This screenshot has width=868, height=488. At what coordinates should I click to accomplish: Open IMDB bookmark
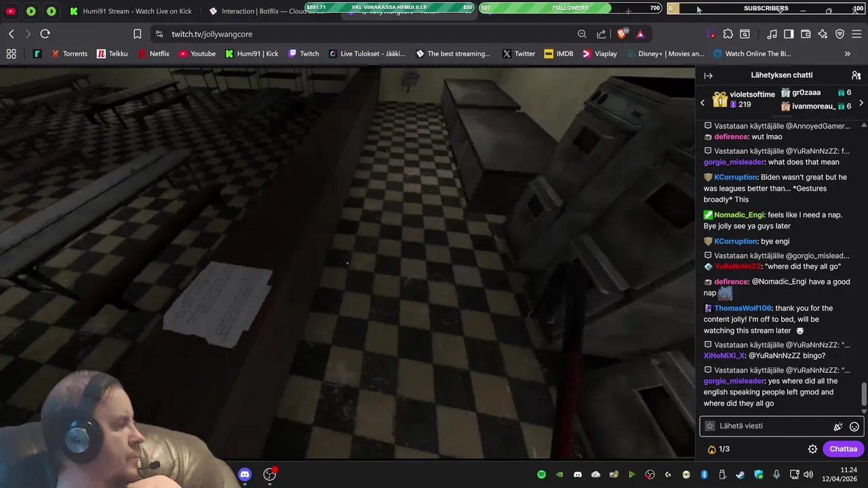click(x=558, y=54)
